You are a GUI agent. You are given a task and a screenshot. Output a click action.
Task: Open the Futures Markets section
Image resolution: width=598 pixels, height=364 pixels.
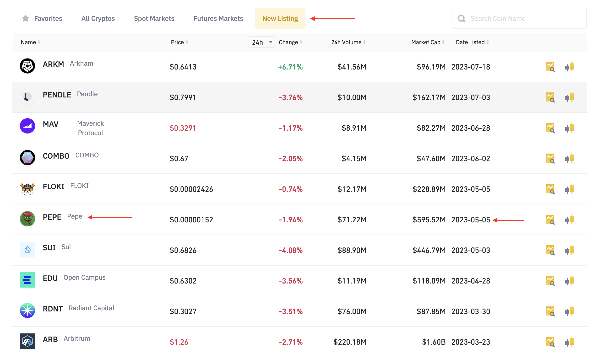coord(218,18)
